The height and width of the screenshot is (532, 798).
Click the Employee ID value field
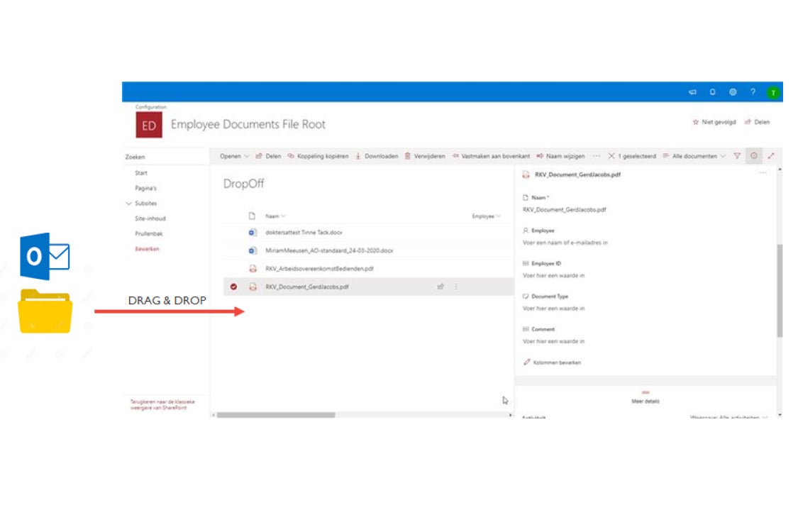click(x=554, y=275)
